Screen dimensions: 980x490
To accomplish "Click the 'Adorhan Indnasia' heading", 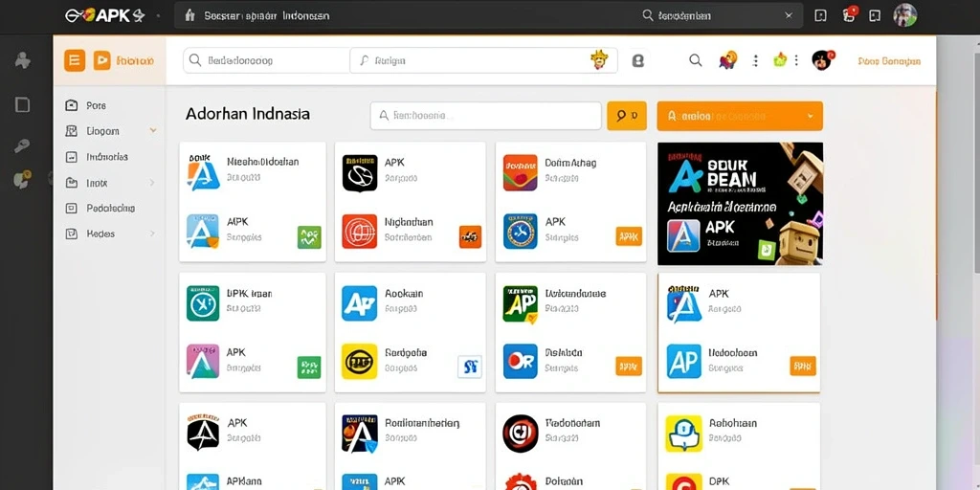I will point(248,115).
